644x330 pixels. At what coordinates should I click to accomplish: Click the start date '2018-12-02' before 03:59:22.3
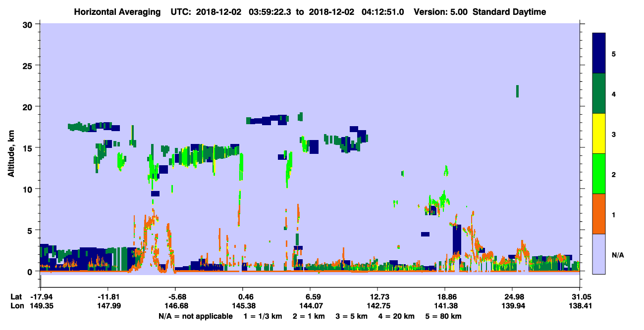click(218, 12)
